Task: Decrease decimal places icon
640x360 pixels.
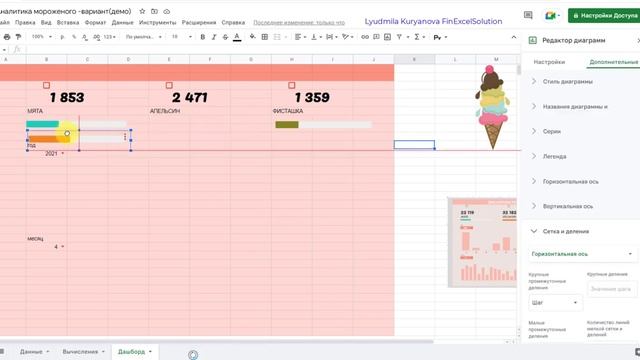Action: (x=84, y=37)
